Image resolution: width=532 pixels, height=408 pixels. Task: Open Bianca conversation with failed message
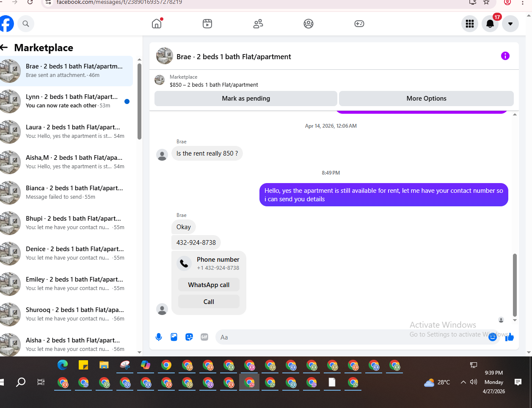point(66,192)
